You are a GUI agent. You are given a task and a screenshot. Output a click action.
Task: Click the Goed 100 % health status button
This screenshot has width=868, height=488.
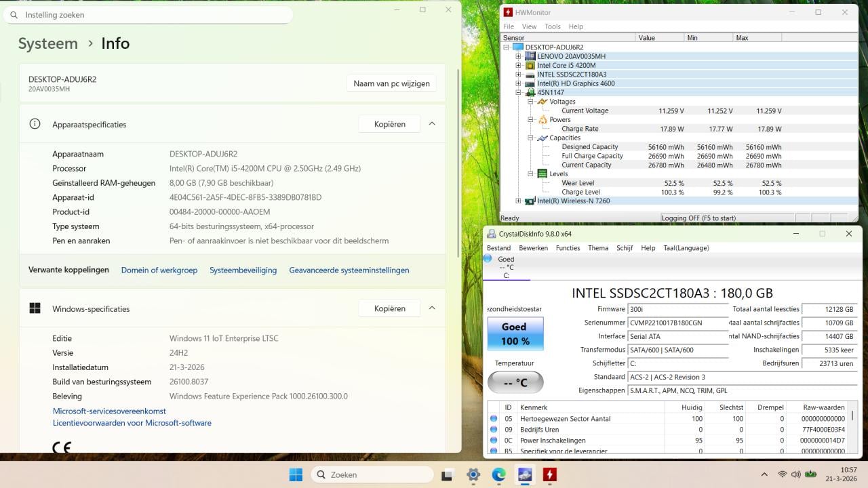(515, 333)
